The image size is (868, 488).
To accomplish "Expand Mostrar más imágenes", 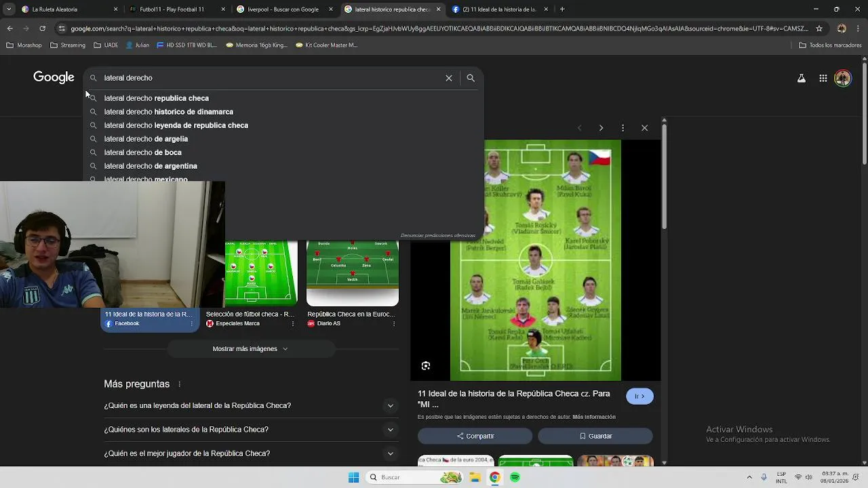I will [x=250, y=349].
